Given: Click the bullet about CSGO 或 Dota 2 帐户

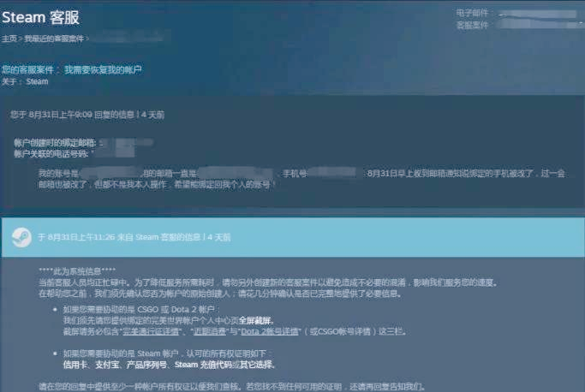Looking at the screenshot, I should [141, 309].
